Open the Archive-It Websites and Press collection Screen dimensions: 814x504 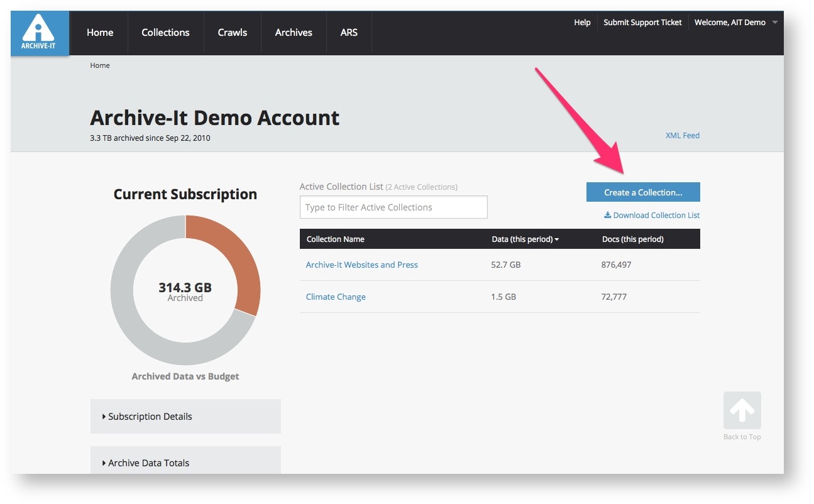click(x=361, y=265)
